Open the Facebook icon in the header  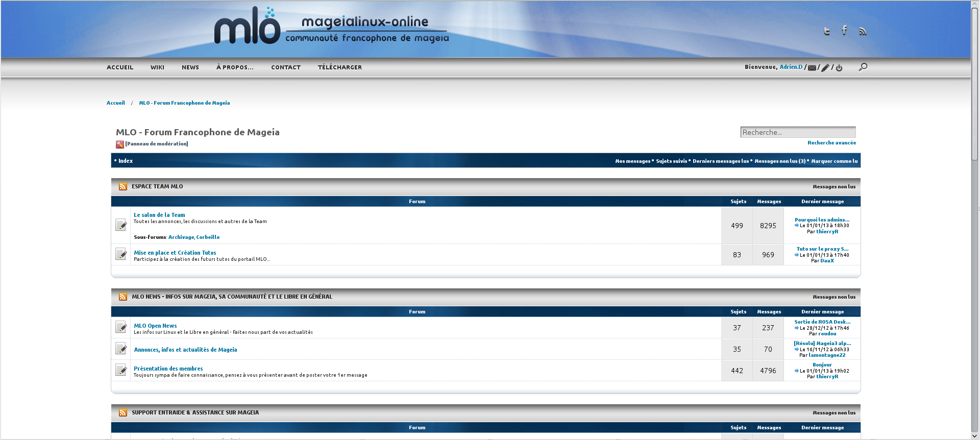click(x=845, y=31)
